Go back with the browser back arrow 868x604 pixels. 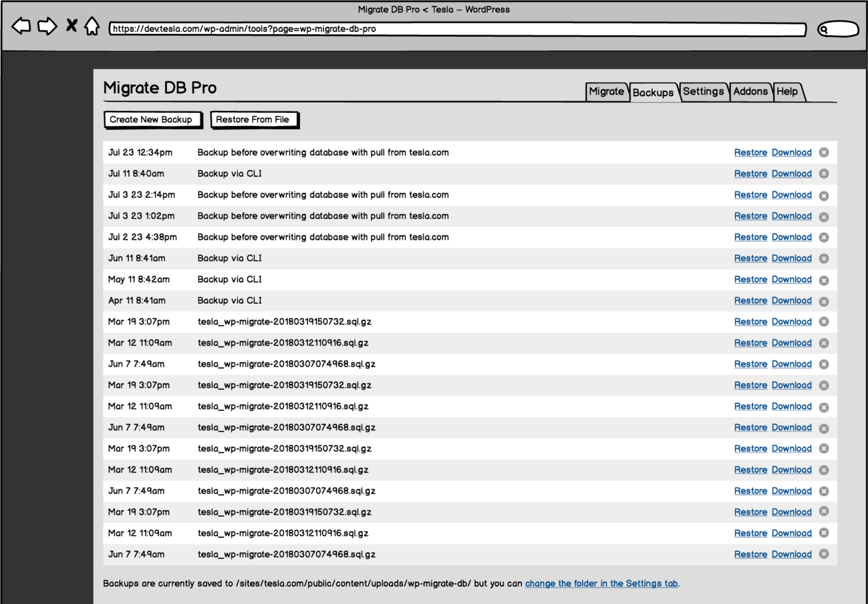(x=21, y=26)
